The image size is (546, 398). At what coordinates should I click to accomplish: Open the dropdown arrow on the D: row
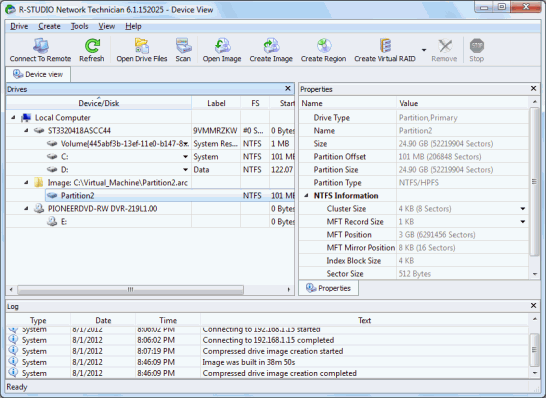click(x=186, y=170)
